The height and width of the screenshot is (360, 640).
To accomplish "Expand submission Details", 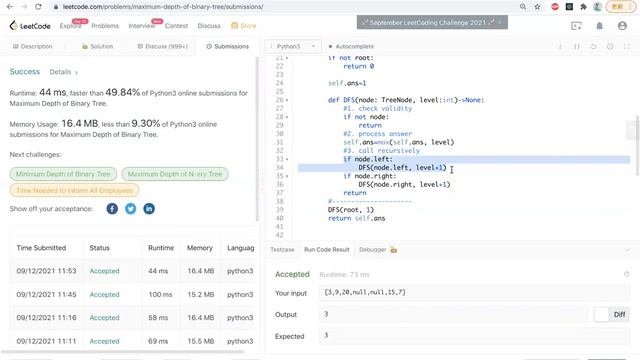I will (64, 72).
